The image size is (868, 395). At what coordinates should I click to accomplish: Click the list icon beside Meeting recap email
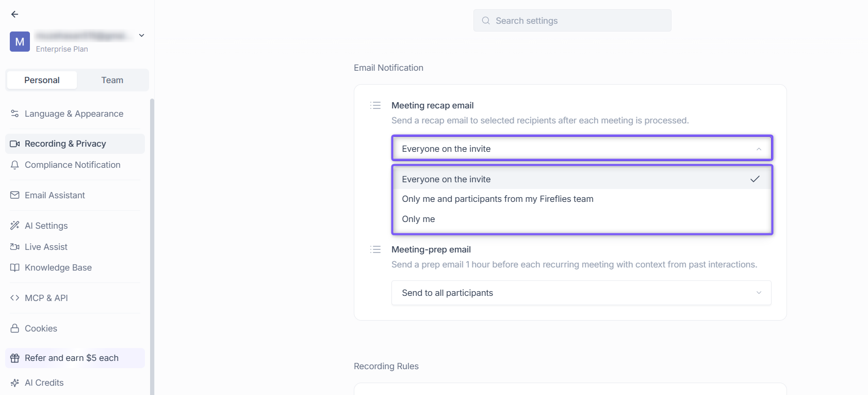[375, 105]
